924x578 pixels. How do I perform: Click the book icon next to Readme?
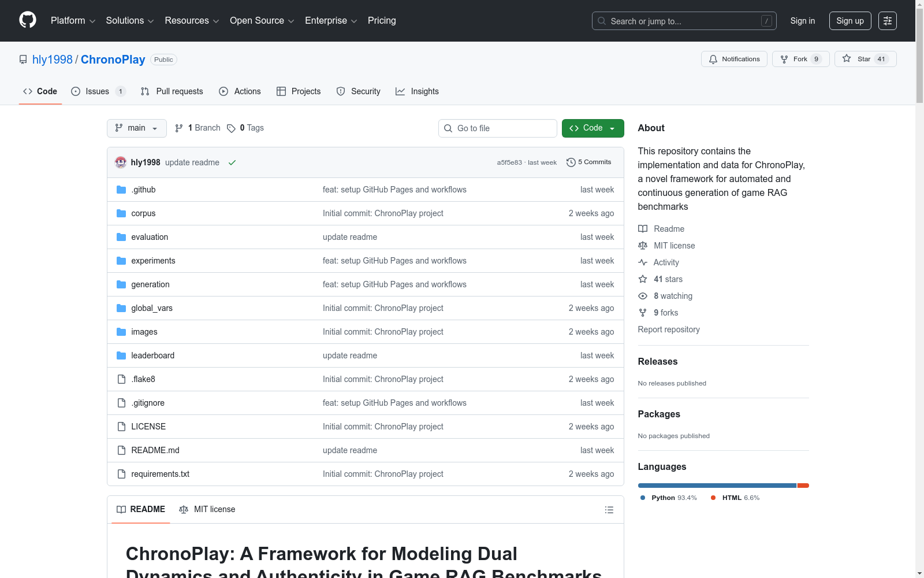point(643,229)
